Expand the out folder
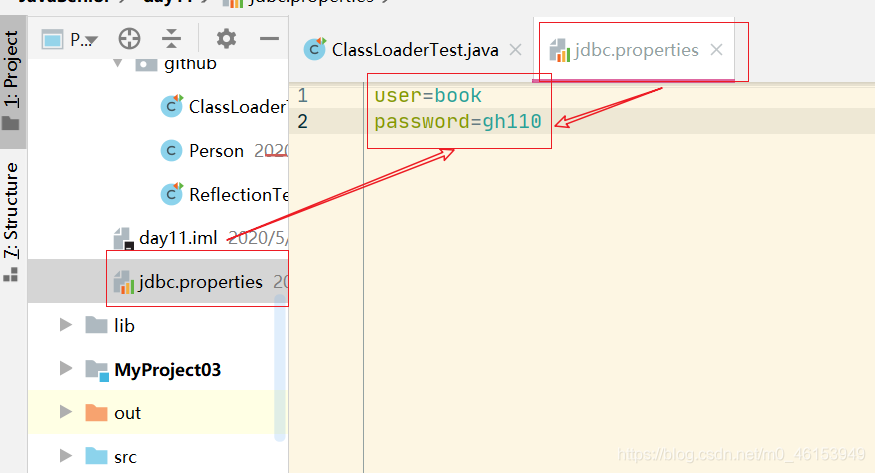This screenshot has height=473, width=875. pyautogui.click(x=66, y=412)
